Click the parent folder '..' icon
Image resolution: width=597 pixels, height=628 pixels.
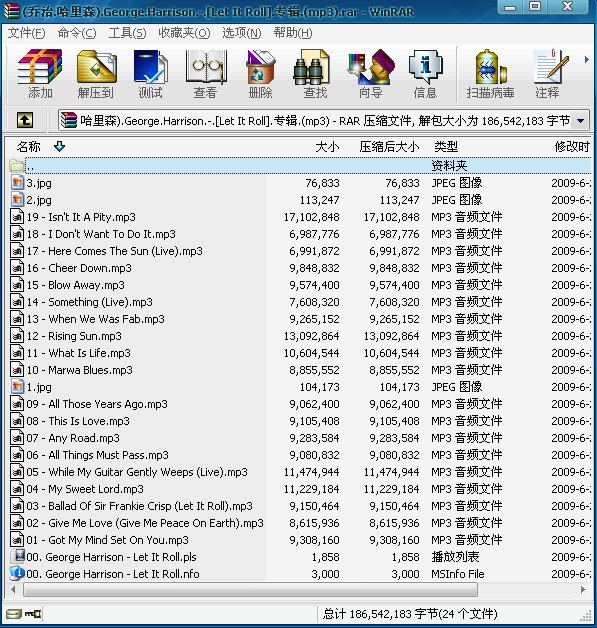16,165
